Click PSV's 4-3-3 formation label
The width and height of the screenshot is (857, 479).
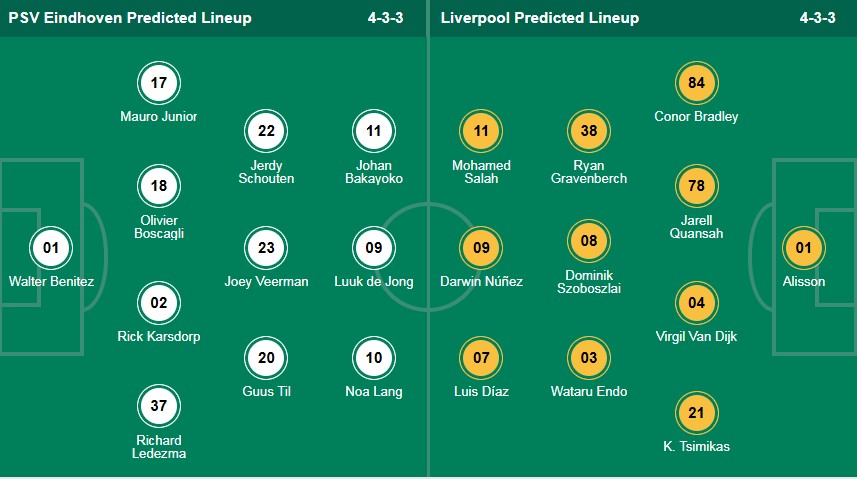click(x=385, y=18)
